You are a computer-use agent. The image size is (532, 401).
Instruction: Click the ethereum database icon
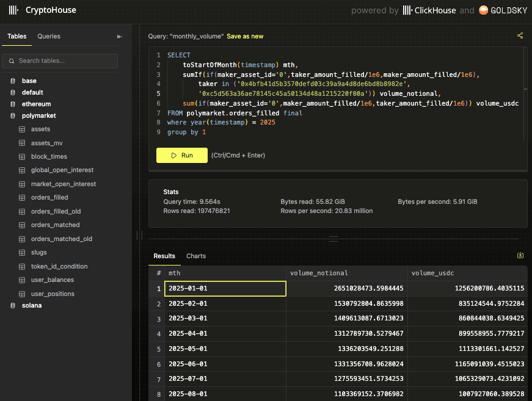[13, 104]
